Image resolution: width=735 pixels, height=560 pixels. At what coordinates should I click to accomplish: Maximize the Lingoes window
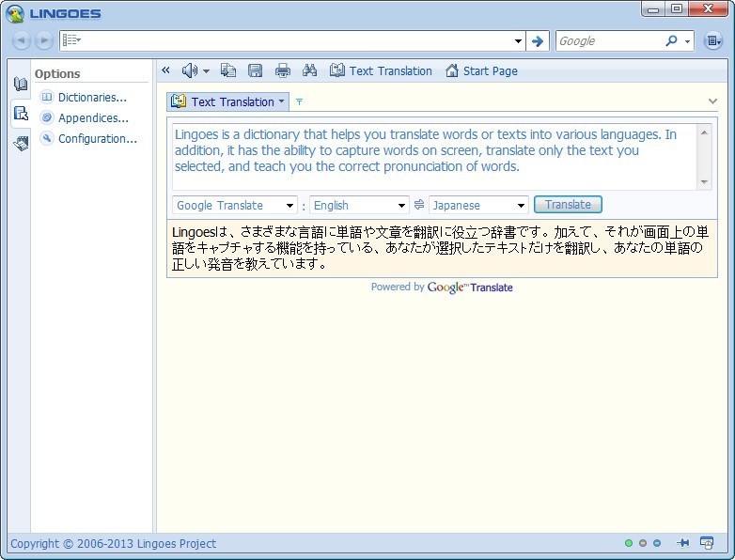(677, 8)
